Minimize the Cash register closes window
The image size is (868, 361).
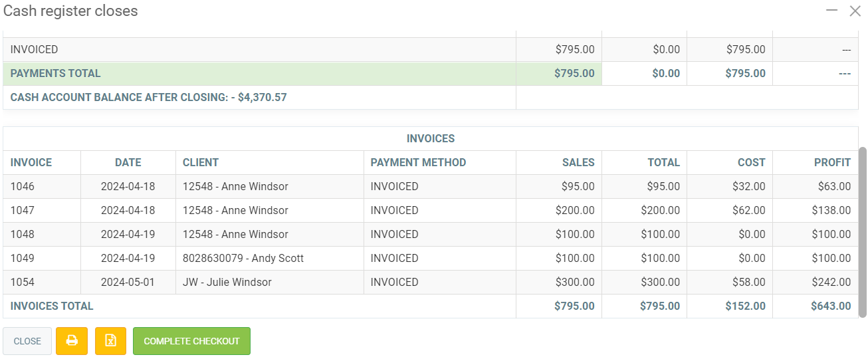point(831,11)
